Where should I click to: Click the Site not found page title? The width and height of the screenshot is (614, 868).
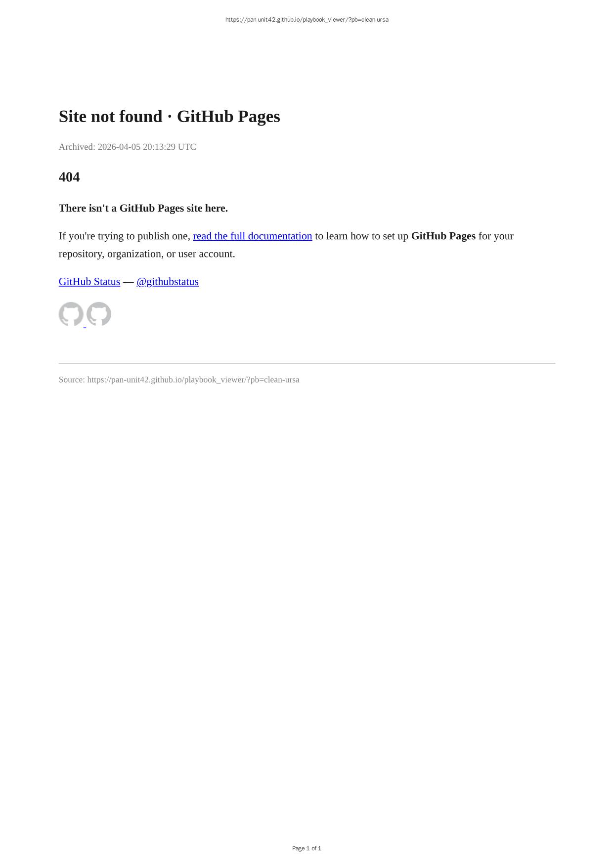[170, 117]
